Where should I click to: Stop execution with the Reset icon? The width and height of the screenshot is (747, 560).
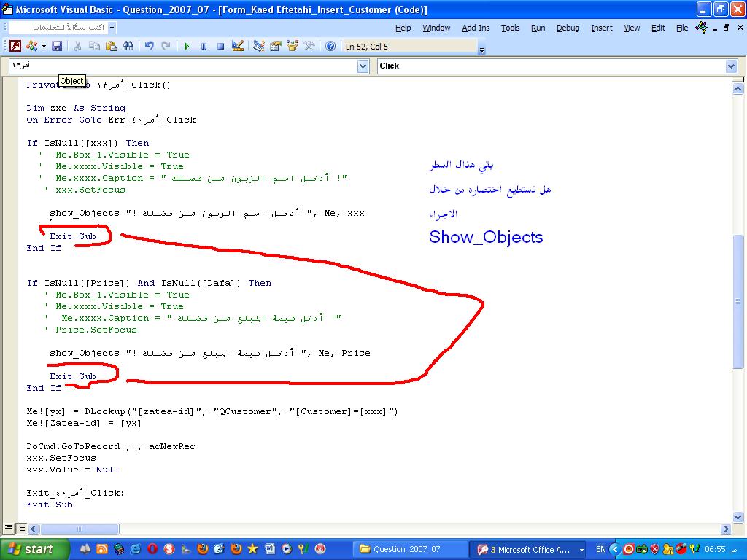[220, 46]
